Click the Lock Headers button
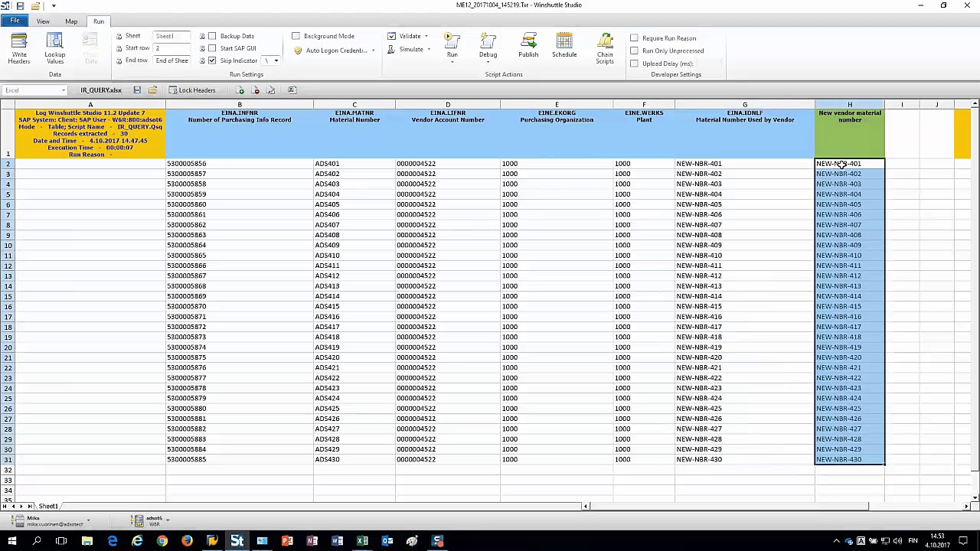Image resolution: width=980 pixels, height=551 pixels. point(192,90)
